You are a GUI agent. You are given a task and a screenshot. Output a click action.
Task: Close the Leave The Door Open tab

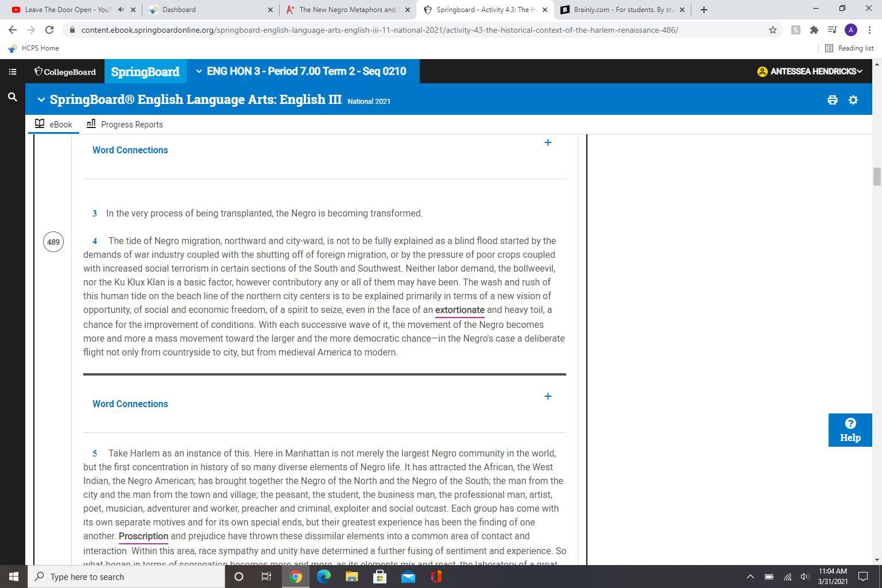[133, 10]
